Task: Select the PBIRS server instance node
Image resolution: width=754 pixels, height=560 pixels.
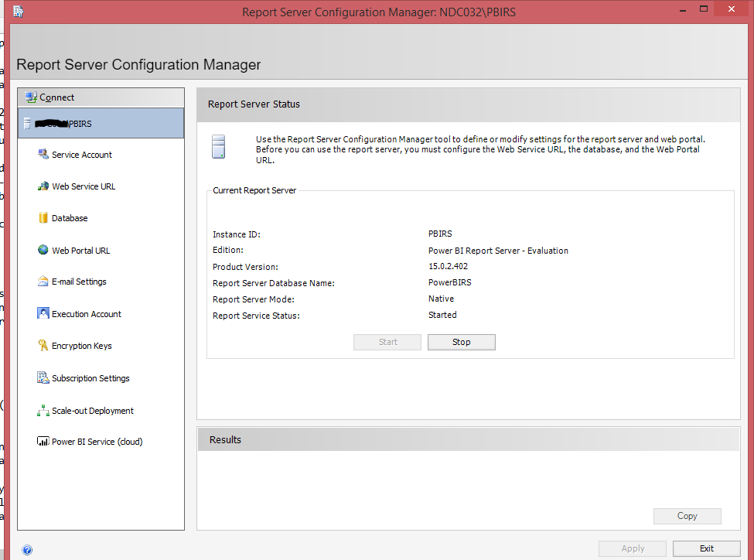Action: pyautogui.click(x=101, y=124)
